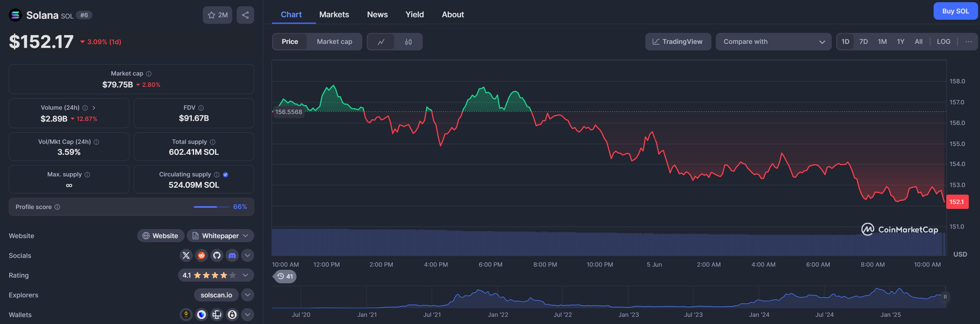This screenshot has width=980, height=324.
Task: Click the FDV info icon
Action: pyautogui.click(x=201, y=108)
